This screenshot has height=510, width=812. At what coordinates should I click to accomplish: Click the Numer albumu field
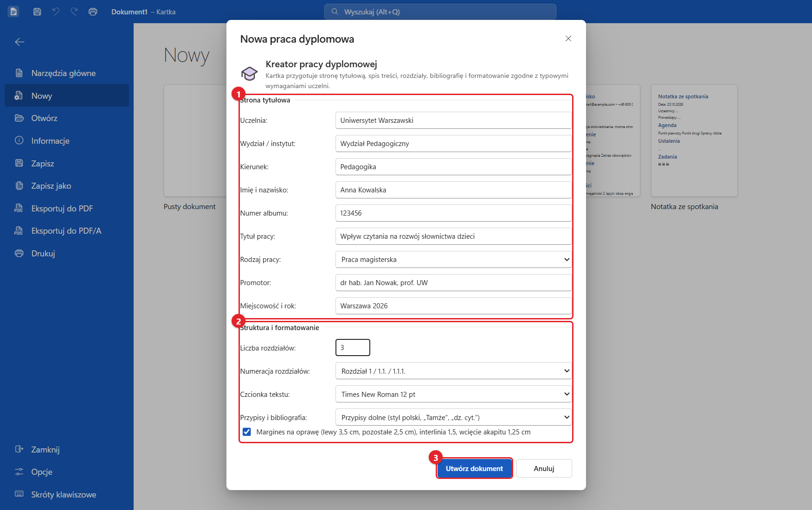pos(453,213)
